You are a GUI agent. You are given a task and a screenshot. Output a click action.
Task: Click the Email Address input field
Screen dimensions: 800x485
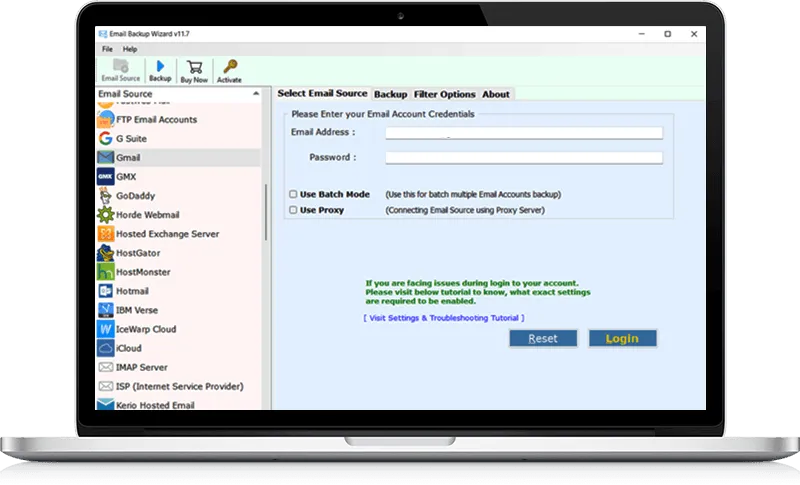[x=524, y=133]
